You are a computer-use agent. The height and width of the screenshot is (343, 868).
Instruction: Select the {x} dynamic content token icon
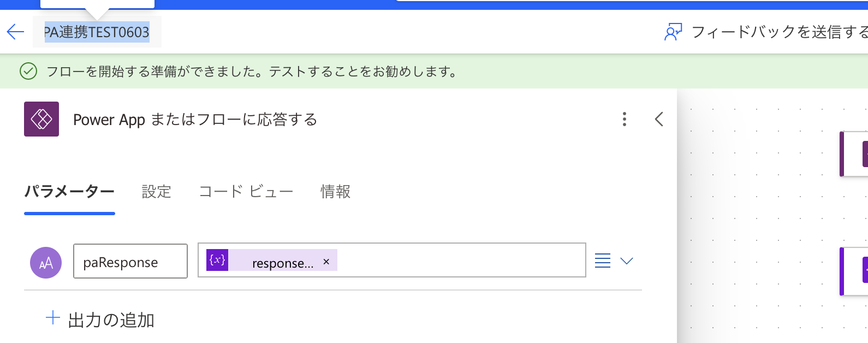(217, 260)
